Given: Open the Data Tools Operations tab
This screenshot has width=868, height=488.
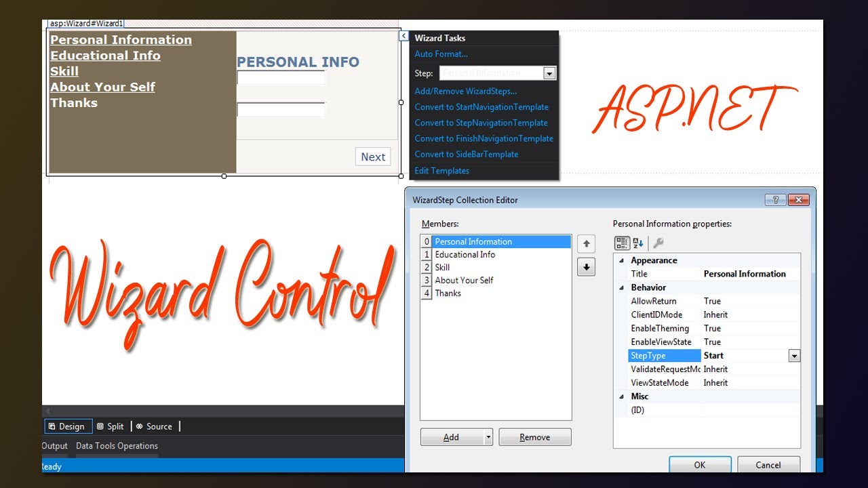Looking at the screenshot, I should (117, 446).
